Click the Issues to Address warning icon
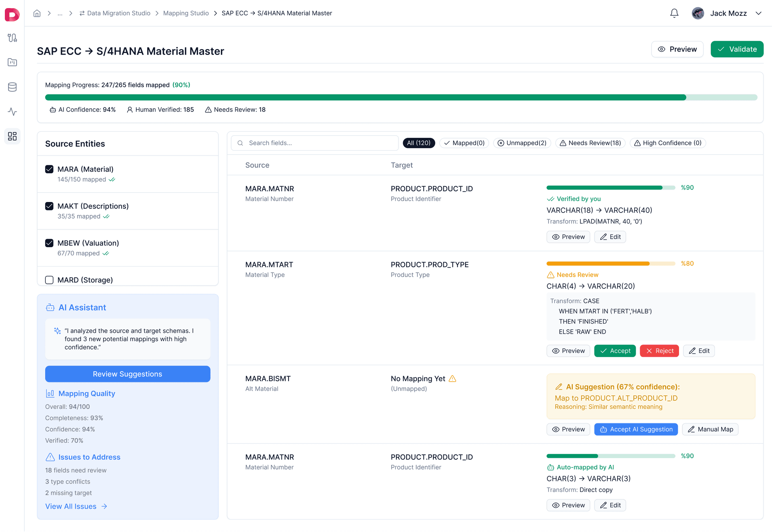The image size is (776, 532). tap(50, 457)
